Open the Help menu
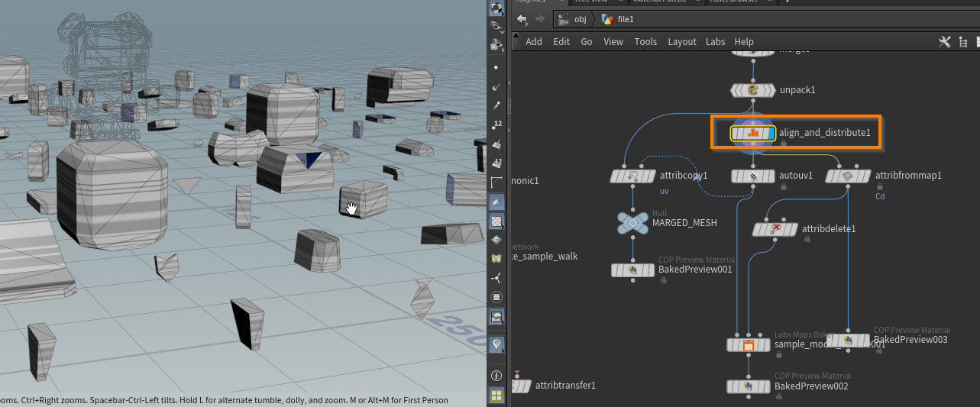This screenshot has width=980, height=407. tap(744, 42)
